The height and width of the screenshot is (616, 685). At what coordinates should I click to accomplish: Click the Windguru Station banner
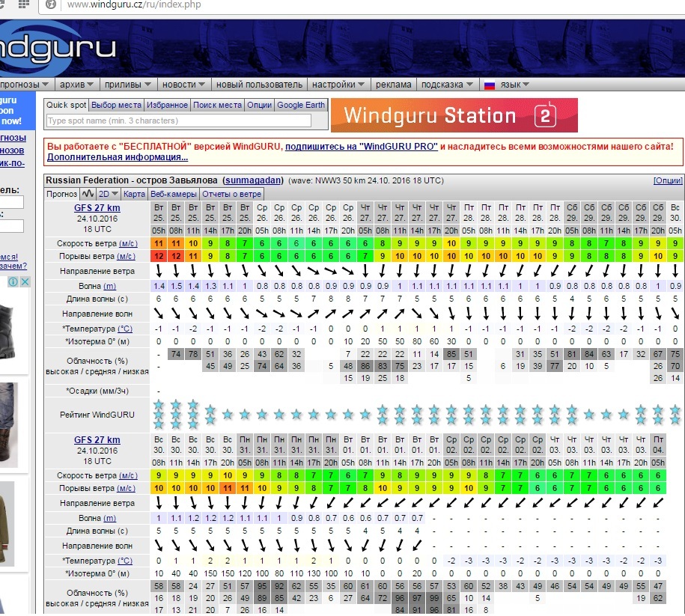454,115
